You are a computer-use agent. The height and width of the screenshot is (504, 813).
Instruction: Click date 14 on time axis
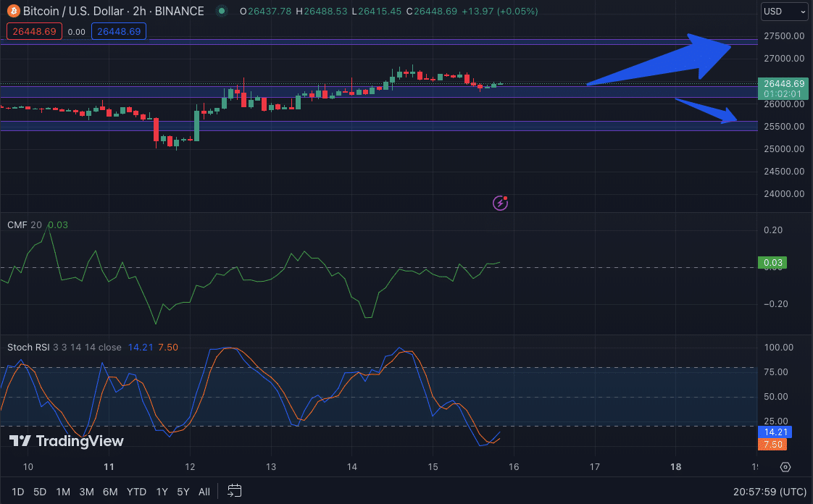click(x=352, y=466)
